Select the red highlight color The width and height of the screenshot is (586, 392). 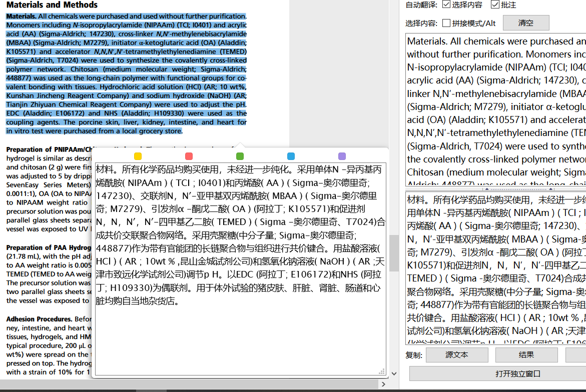click(x=189, y=156)
